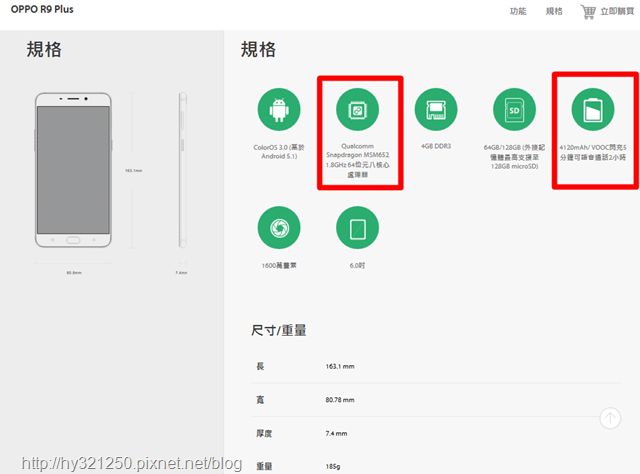640x474 pixels.
Task: Open the 功能 menu item
Action: coord(518,11)
